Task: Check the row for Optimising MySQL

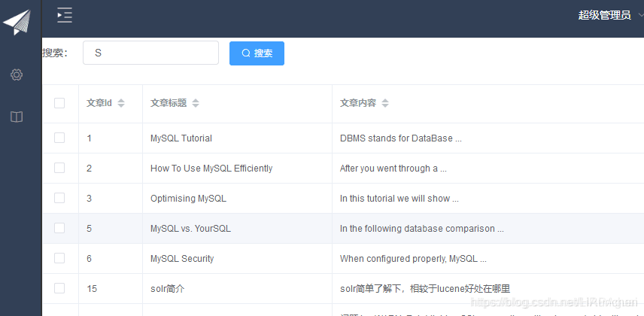Action: (59, 198)
